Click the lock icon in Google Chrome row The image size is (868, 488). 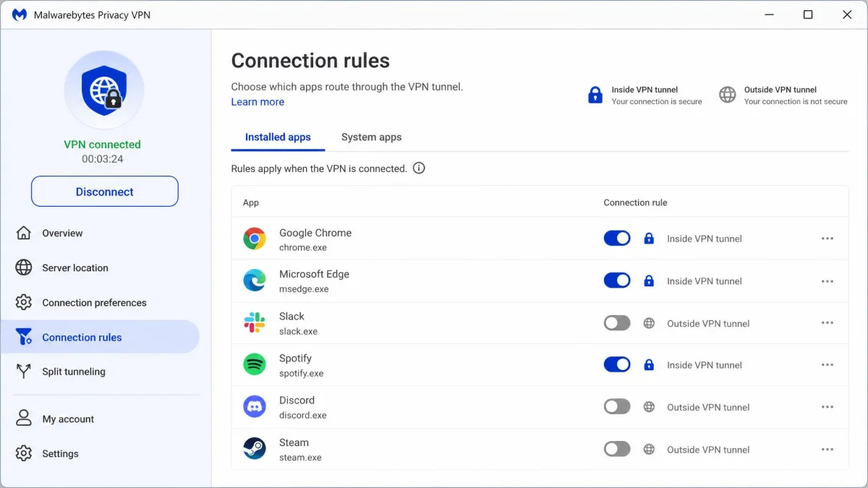[649, 239]
